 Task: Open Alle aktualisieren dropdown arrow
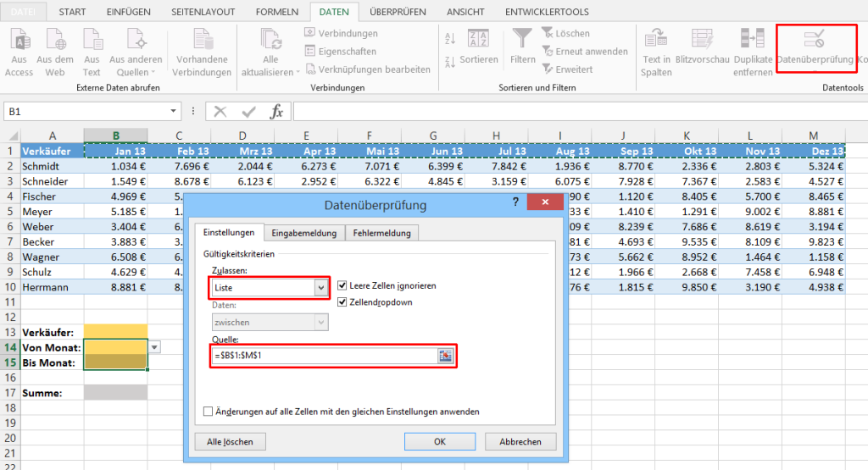click(298, 73)
